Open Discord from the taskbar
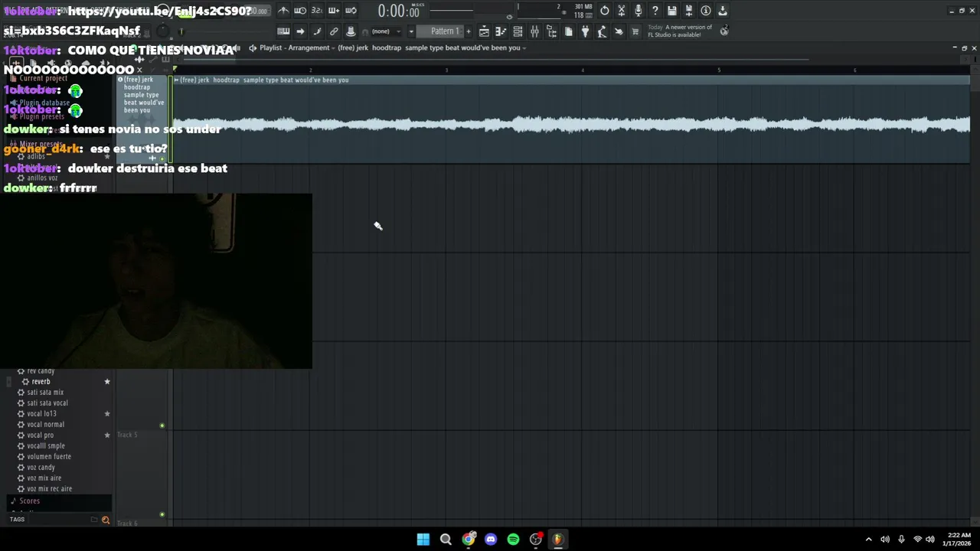This screenshot has width=980, height=551. tap(491, 539)
